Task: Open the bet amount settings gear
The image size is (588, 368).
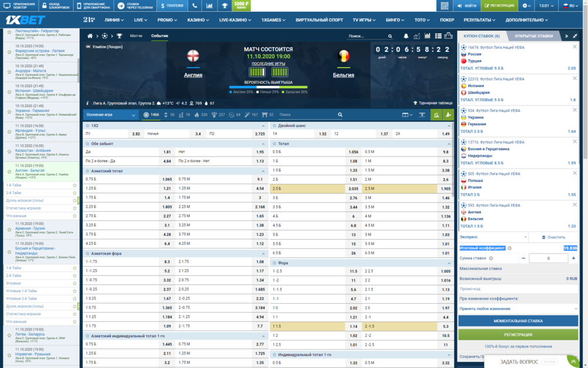Action: (491, 258)
